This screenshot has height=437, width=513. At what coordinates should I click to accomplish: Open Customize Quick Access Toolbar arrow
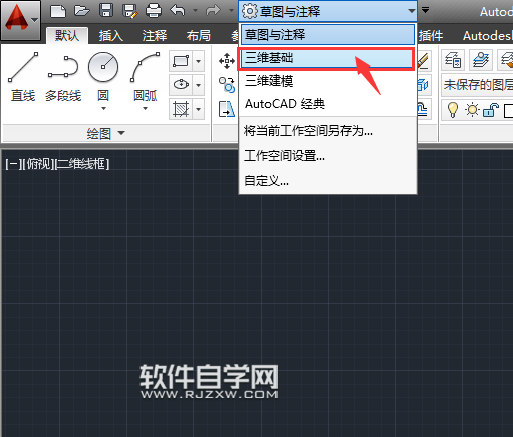425,10
